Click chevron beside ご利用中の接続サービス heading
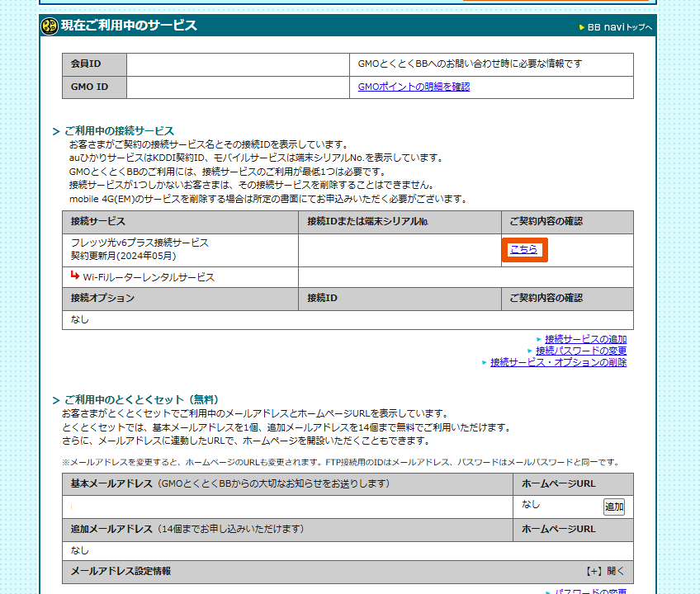 (55, 131)
